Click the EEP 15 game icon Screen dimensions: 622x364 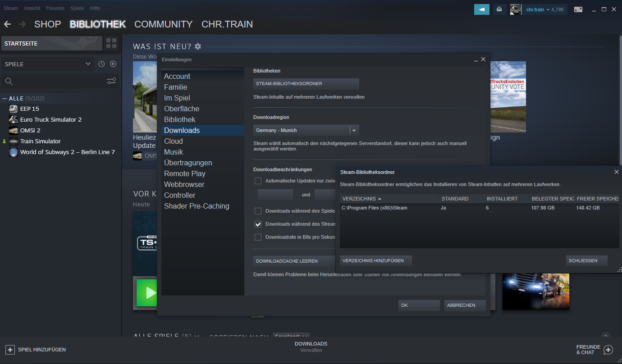pyautogui.click(x=13, y=109)
